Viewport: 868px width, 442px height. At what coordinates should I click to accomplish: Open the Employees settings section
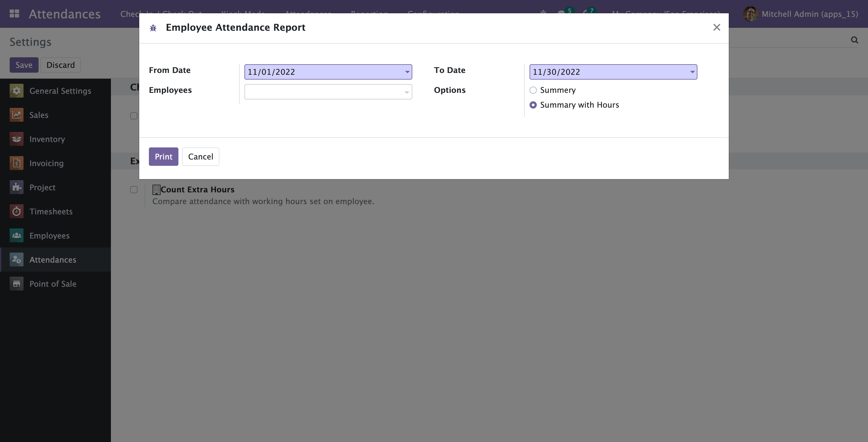point(49,236)
